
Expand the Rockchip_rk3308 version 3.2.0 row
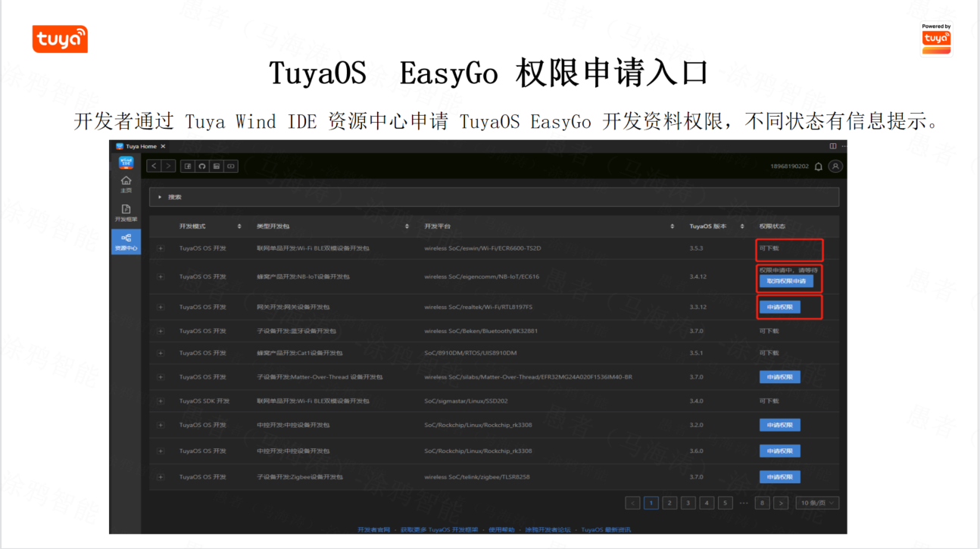[x=160, y=425]
